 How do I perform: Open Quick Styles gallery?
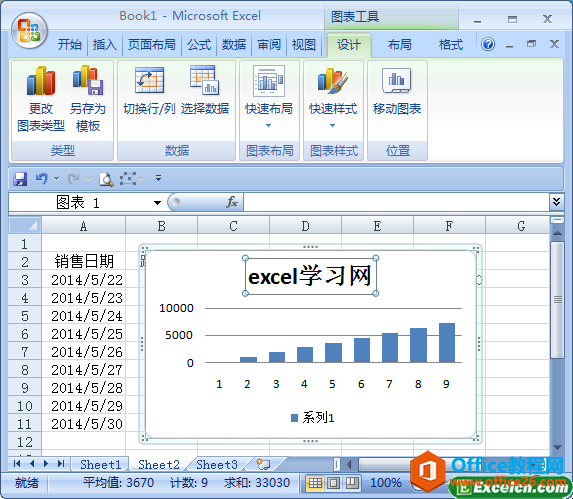pos(333,97)
